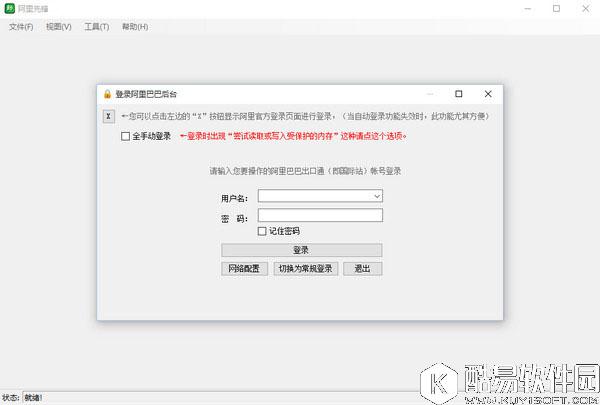Expand the 用户名 dropdown list

point(377,196)
